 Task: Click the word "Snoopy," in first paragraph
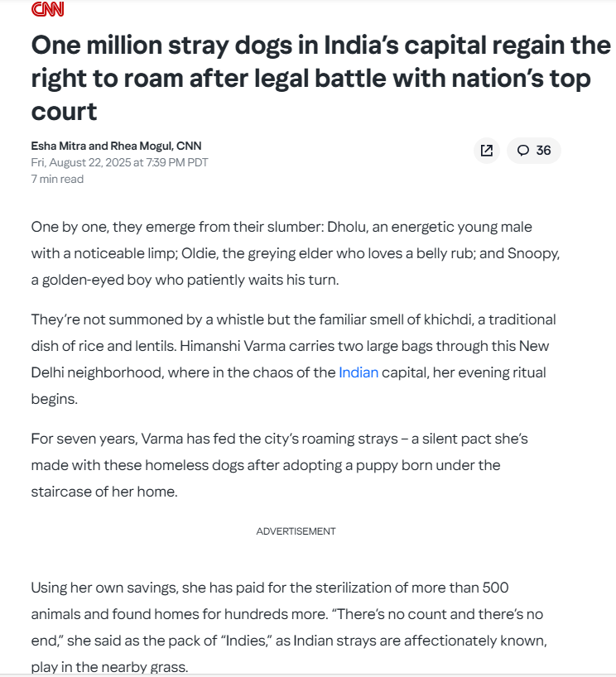[533, 253]
